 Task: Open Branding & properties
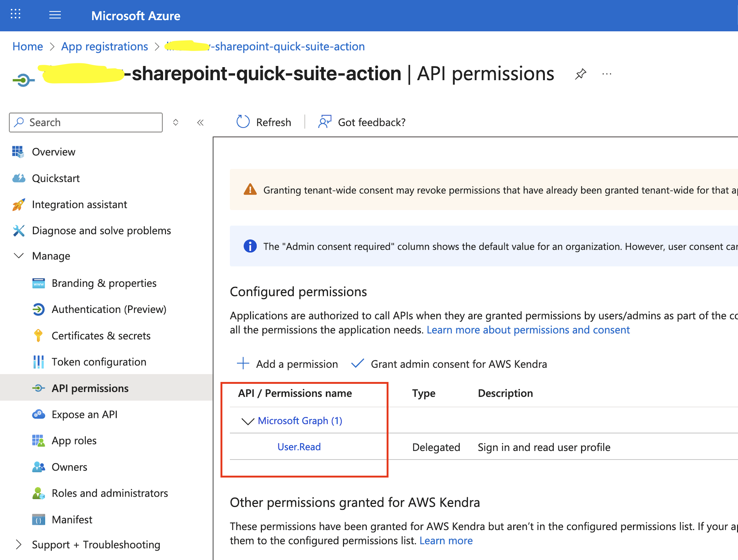point(104,283)
